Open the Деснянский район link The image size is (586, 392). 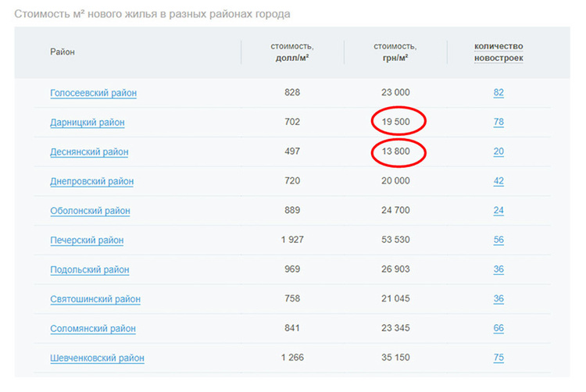click(89, 151)
